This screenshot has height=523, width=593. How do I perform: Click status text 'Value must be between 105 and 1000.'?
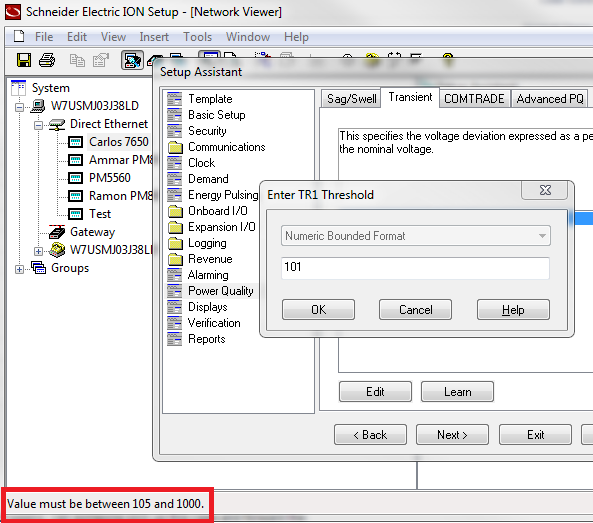pyautogui.click(x=105, y=504)
